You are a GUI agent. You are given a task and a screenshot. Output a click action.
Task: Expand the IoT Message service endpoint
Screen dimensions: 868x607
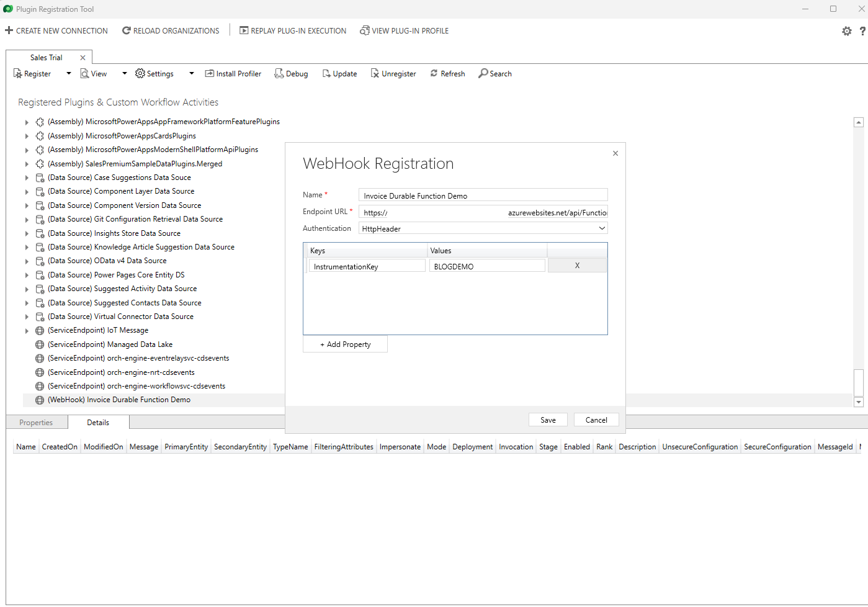point(27,331)
